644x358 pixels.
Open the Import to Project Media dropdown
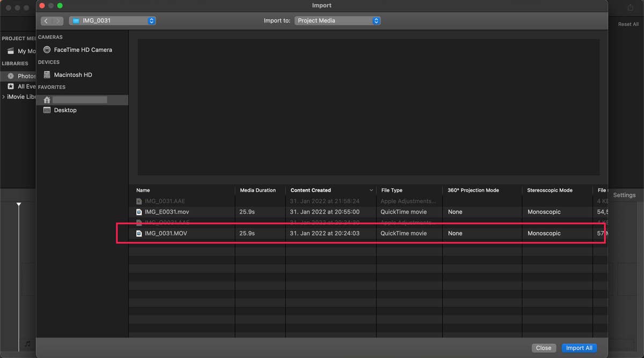tap(337, 21)
